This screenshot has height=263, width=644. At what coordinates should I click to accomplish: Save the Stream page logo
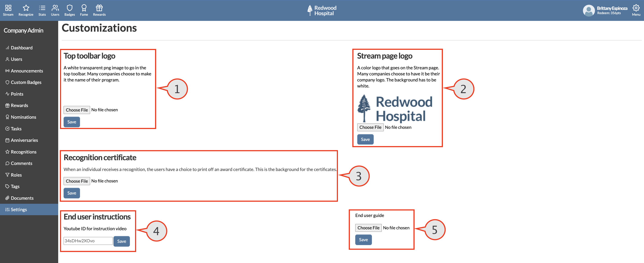coord(365,139)
